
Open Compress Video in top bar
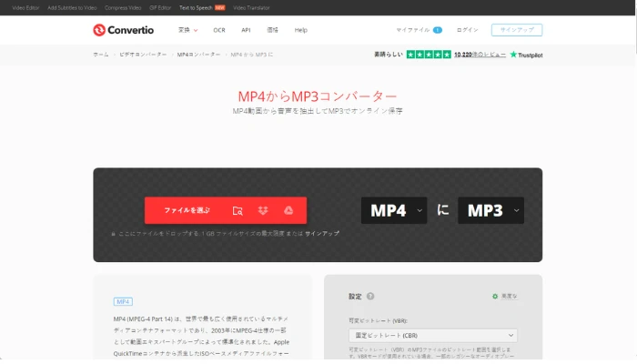(x=123, y=7)
